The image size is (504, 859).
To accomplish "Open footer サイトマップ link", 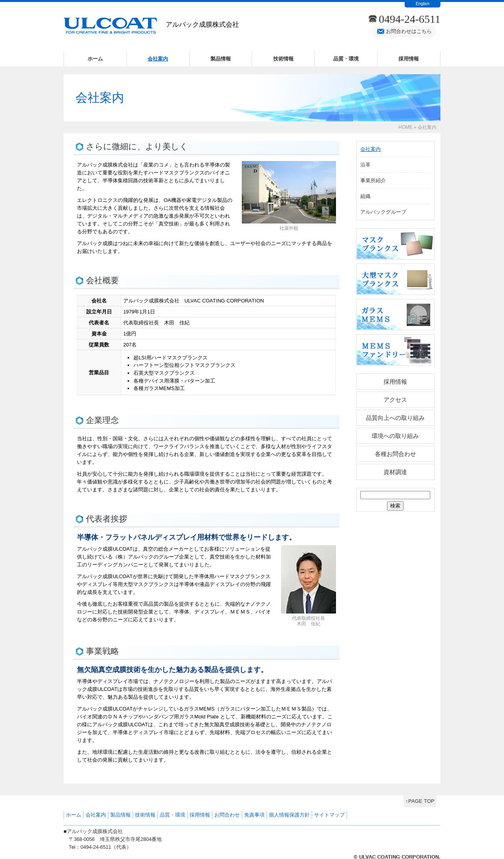I will [329, 815].
